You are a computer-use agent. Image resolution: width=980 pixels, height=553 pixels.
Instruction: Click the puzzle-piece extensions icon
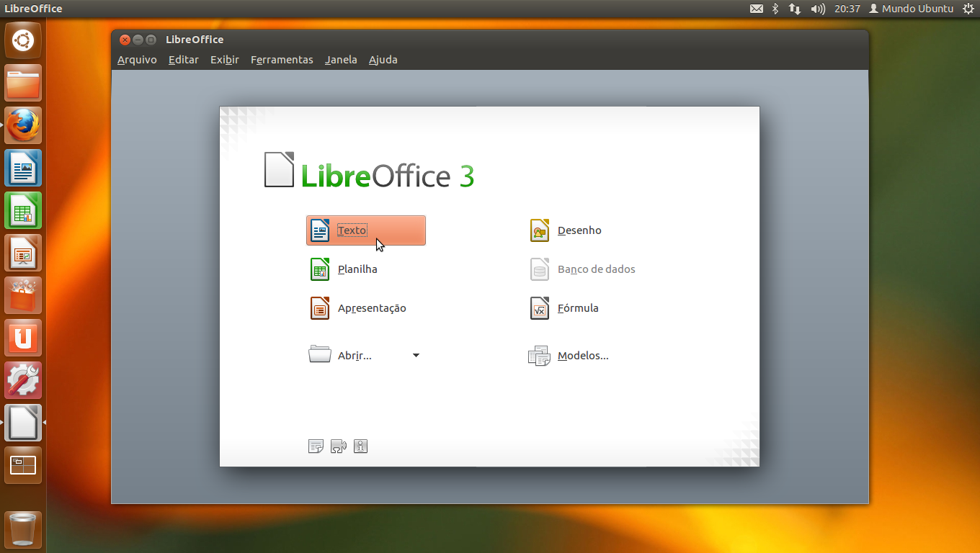[338, 446]
